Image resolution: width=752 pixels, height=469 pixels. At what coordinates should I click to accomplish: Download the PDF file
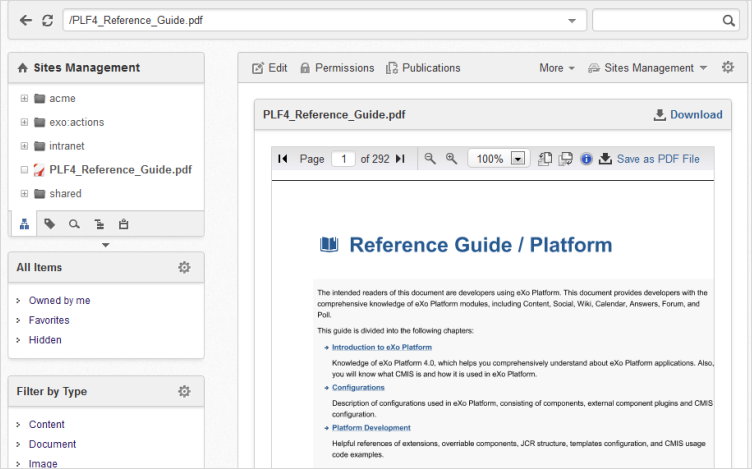pos(688,115)
